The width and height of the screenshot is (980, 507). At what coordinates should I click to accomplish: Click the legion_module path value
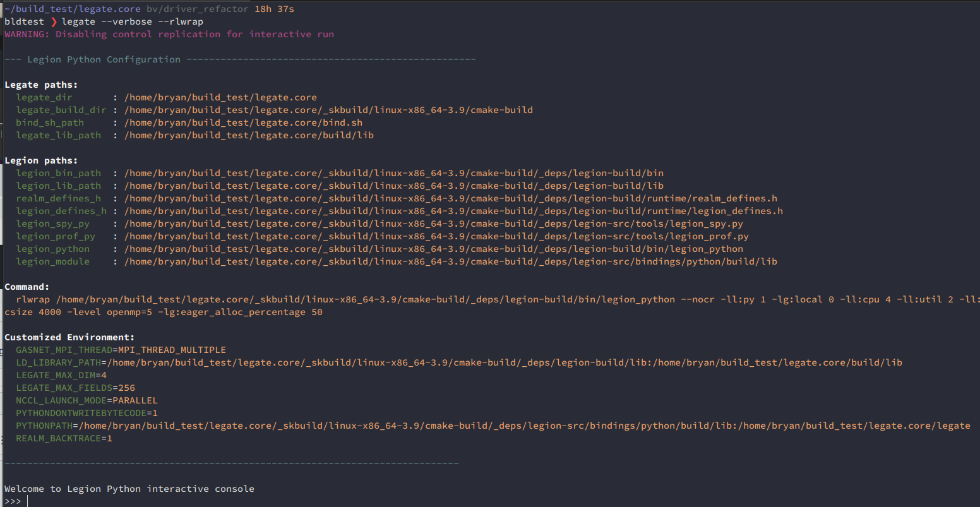(451, 261)
